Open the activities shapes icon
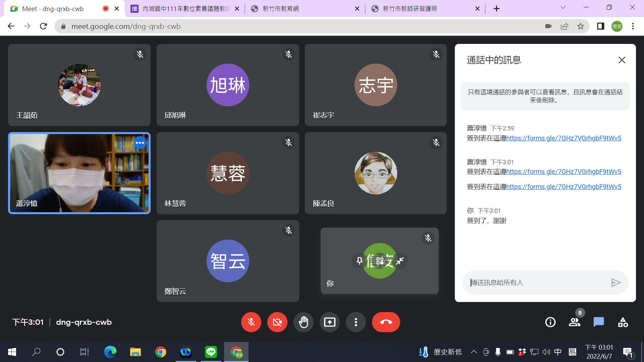 tap(623, 322)
